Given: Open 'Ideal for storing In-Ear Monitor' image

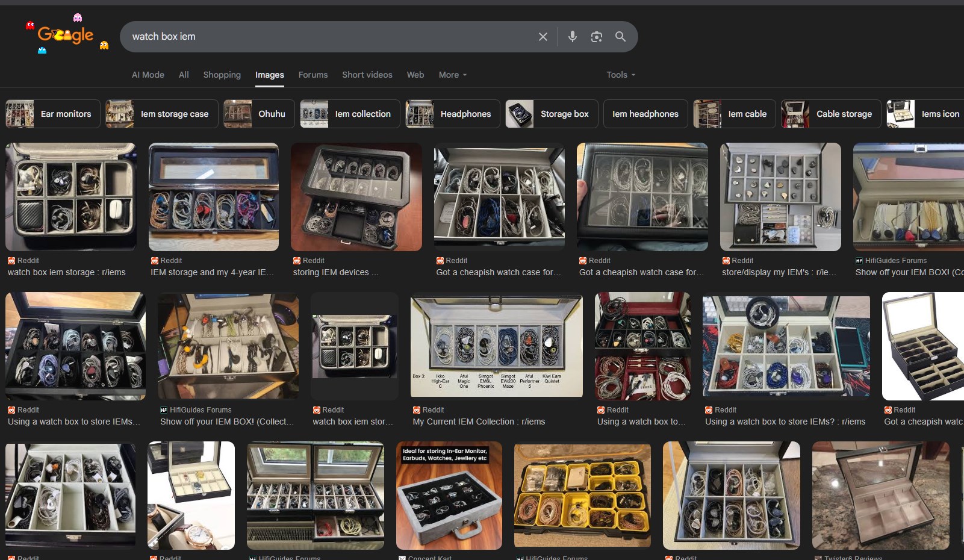Looking at the screenshot, I should pyautogui.click(x=449, y=496).
